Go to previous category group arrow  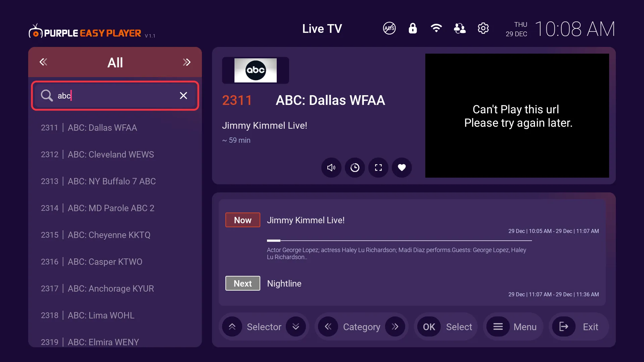point(43,62)
